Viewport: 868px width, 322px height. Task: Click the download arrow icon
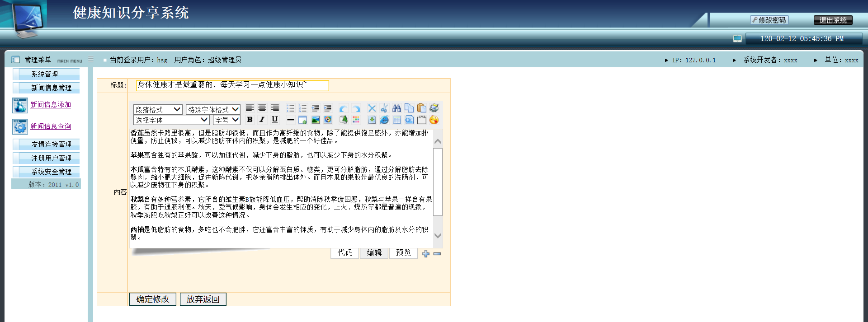372,120
